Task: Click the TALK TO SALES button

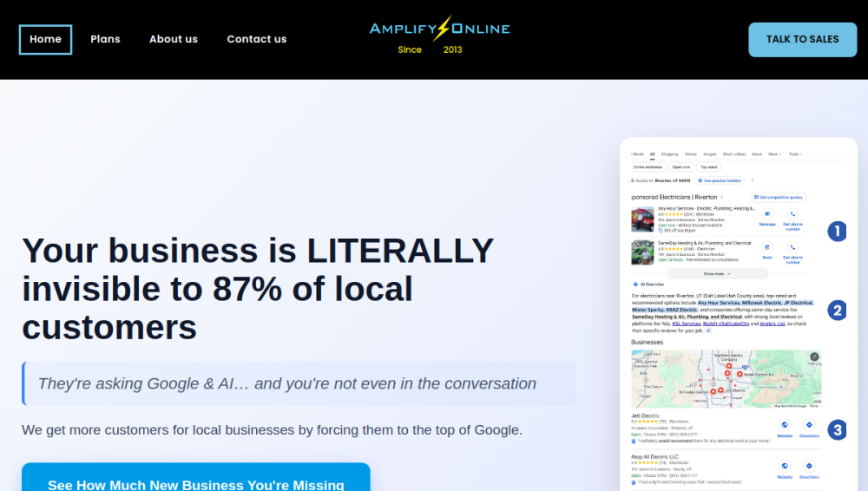Action: 803,39
